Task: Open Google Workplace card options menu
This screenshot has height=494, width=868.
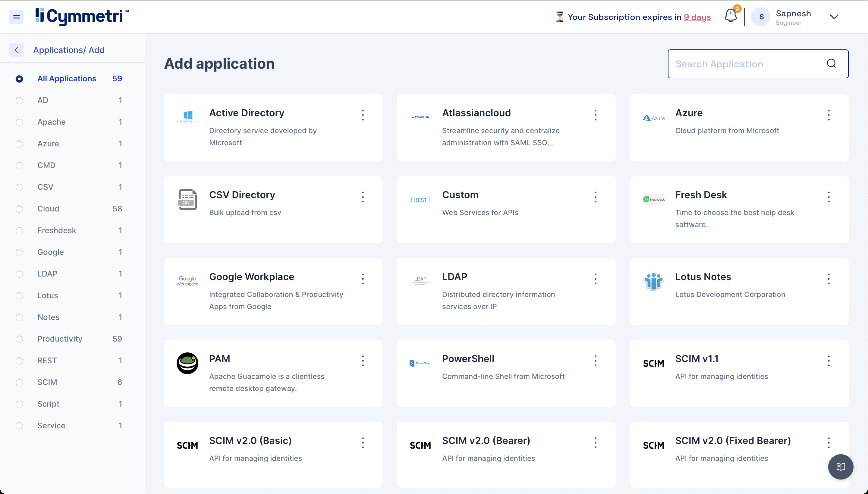Action: pos(363,279)
